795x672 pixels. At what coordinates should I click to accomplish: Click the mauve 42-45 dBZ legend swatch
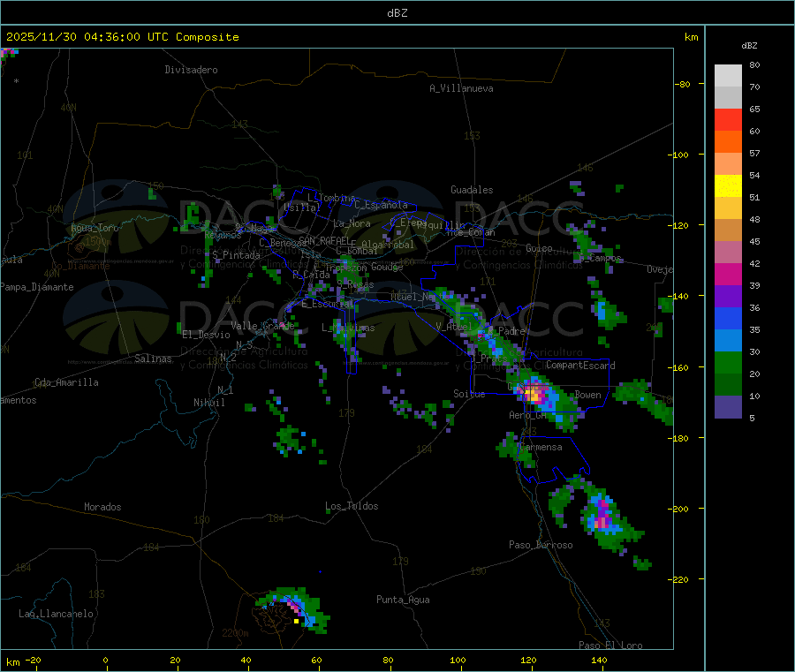728,252
